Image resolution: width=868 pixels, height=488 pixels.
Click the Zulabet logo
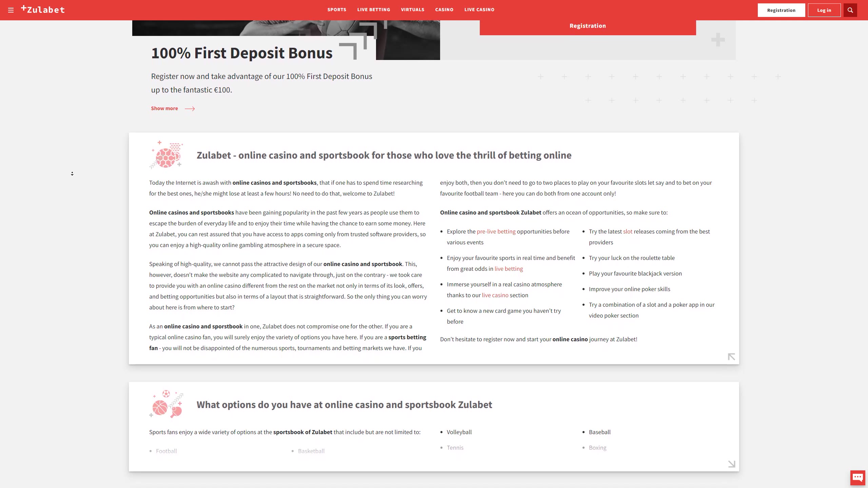(43, 9)
